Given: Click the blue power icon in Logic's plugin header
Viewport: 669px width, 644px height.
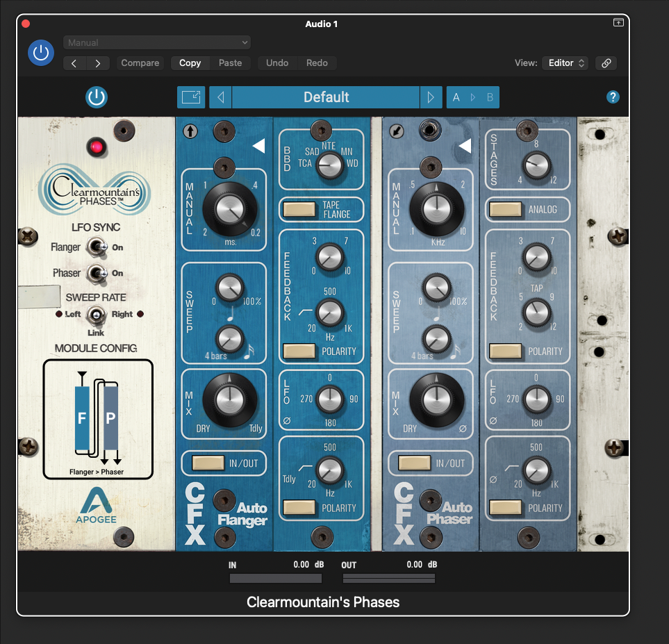Looking at the screenshot, I should coord(40,52).
